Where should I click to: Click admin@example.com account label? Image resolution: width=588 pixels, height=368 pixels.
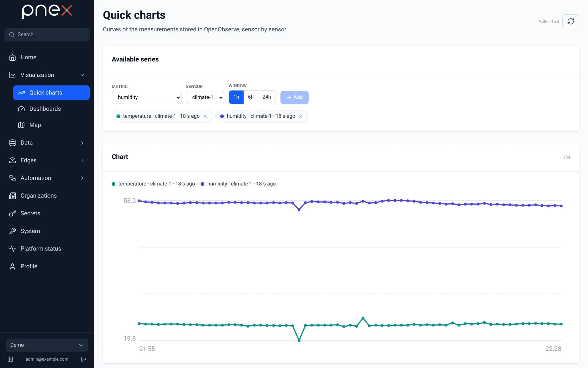coord(47,359)
